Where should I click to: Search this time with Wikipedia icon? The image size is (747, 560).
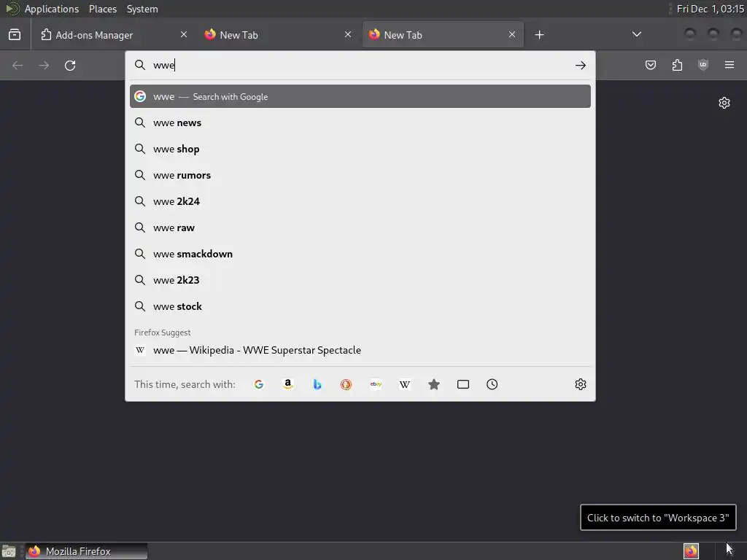pyautogui.click(x=404, y=384)
